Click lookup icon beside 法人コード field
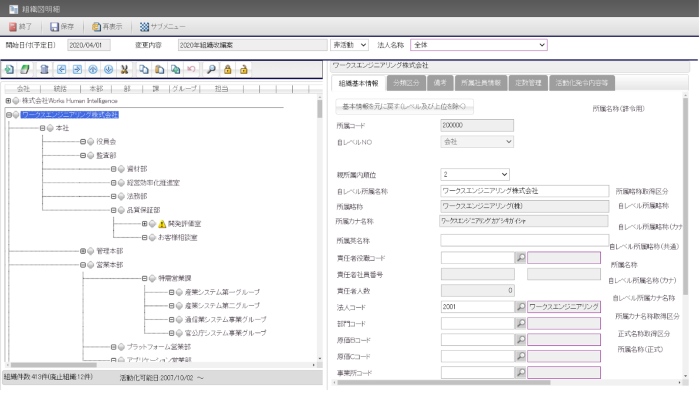 click(x=521, y=307)
